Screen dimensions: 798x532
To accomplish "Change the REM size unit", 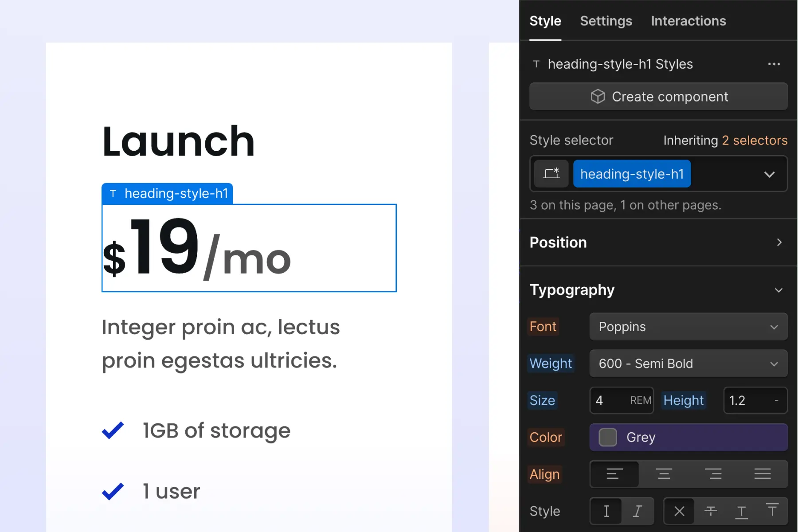I will [641, 400].
